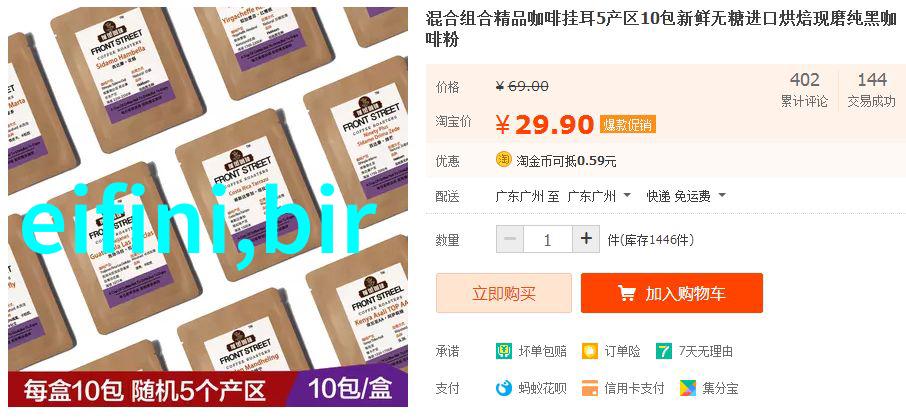
Task: Open the 402 累计评论 reviews link
Action: [804, 90]
